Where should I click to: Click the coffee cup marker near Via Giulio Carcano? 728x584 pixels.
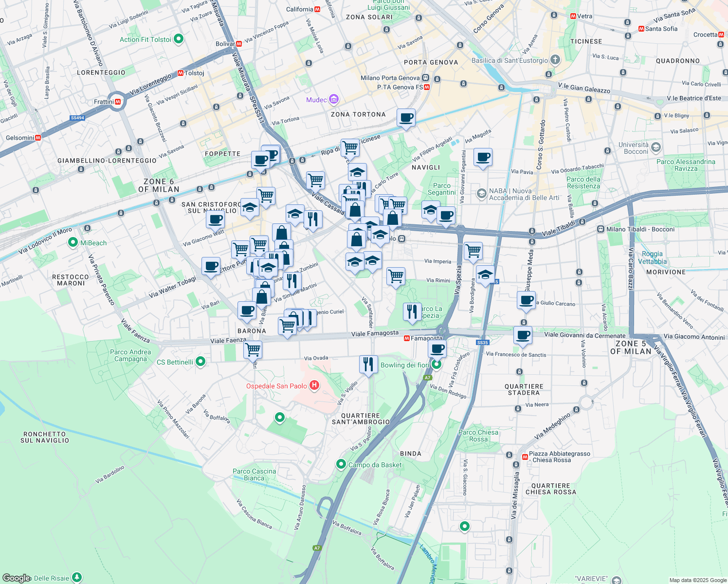click(x=527, y=300)
